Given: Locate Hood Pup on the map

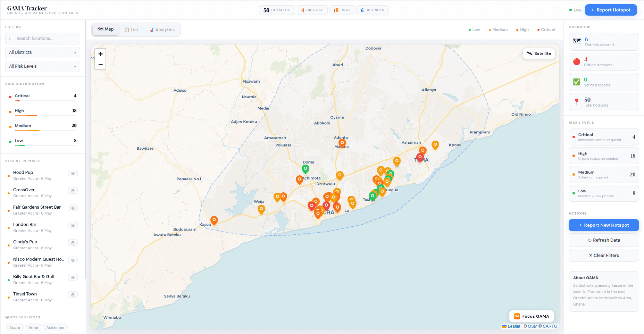Looking at the screenshot, I should pyautogui.click(x=73, y=173).
